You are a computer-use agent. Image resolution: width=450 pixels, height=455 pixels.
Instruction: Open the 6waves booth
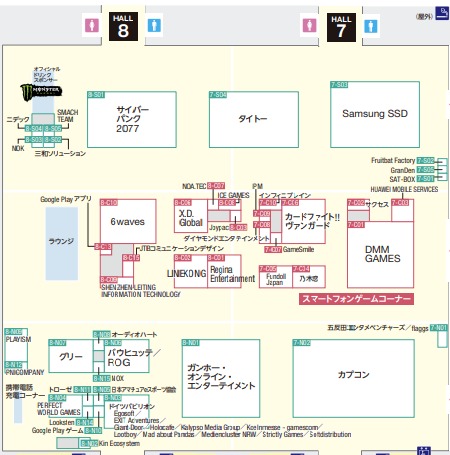click(x=128, y=221)
